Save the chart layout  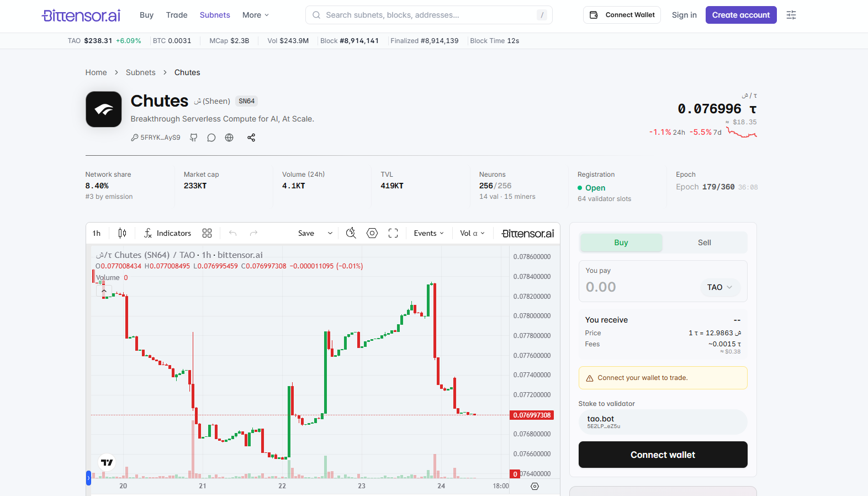(x=306, y=233)
